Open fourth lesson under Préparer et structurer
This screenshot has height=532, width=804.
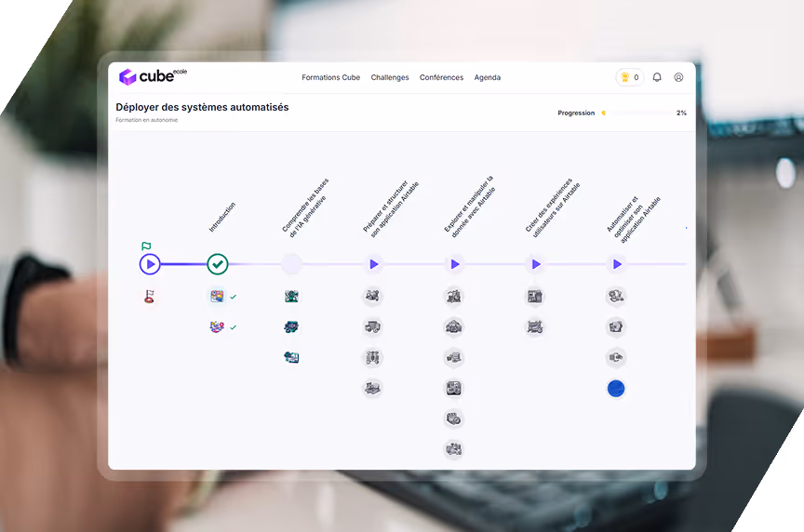click(x=373, y=389)
